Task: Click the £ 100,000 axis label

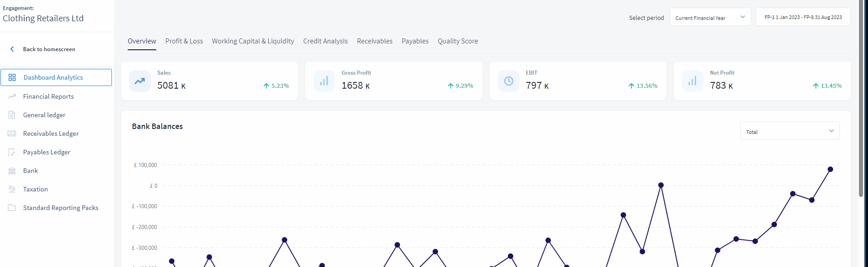Action: pos(145,165)
